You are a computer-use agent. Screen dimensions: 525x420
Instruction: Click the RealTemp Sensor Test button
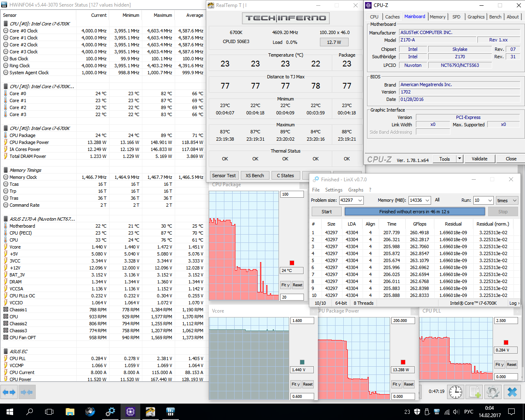(224, 176)
